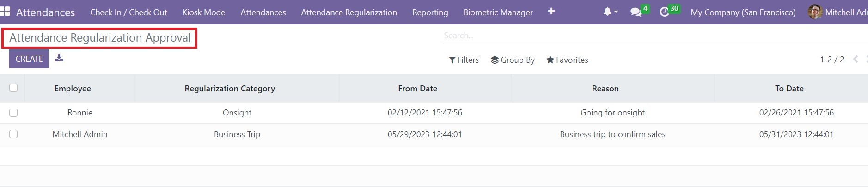Open the clock activities icon
Viewport: 868px width, 187px height.
point(665,12)
